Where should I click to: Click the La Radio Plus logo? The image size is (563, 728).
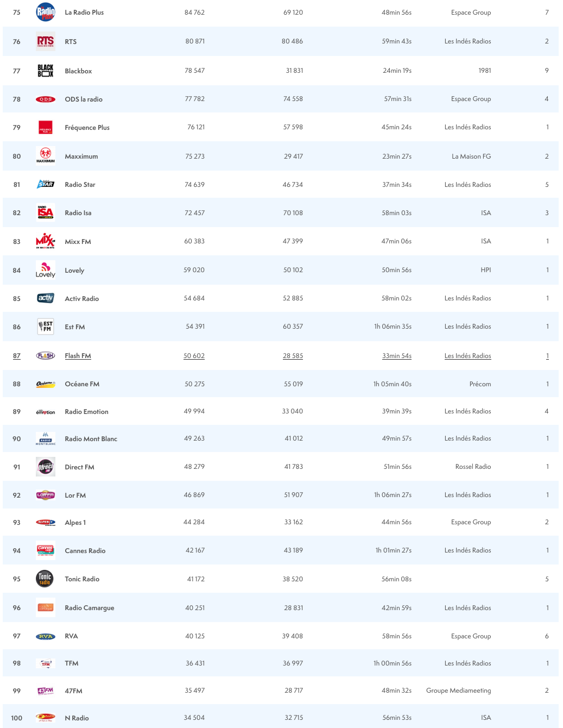pos(46,12)
